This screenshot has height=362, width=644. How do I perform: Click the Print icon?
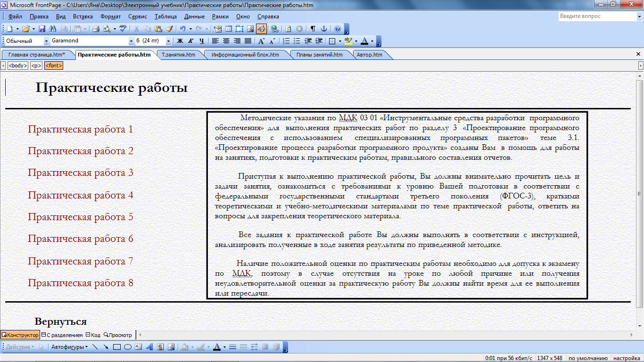click(x=96, y=29)
